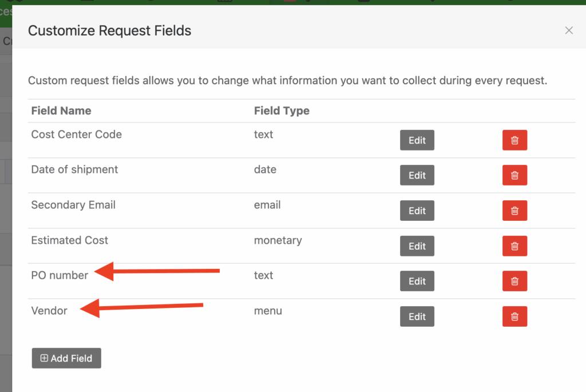Viewport: 586px width, 392px height.
Task: Click the Field Type column header
Action: [282, 110]
